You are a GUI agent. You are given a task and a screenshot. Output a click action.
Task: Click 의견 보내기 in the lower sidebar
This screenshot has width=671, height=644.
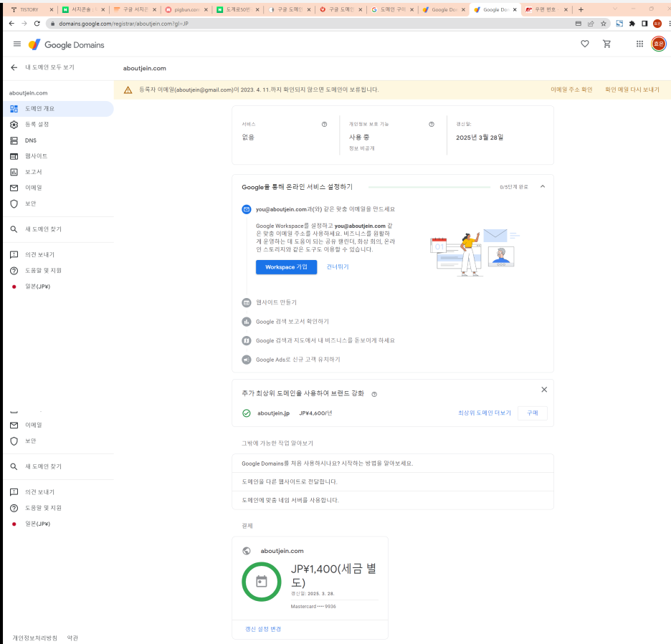(x=58, y=492)
